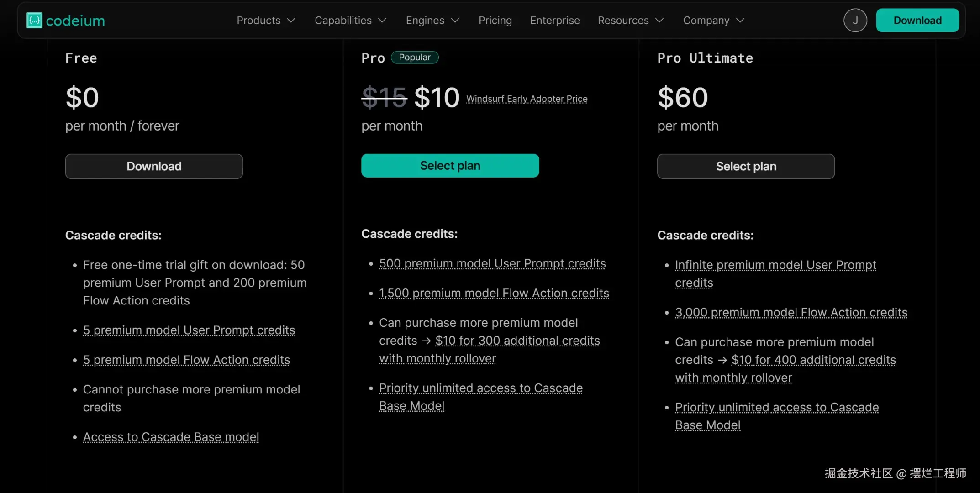The width and height of the screenshot is (980, 493).
Task: Select the Pro Ultimate plan
Action: [746, 166]
